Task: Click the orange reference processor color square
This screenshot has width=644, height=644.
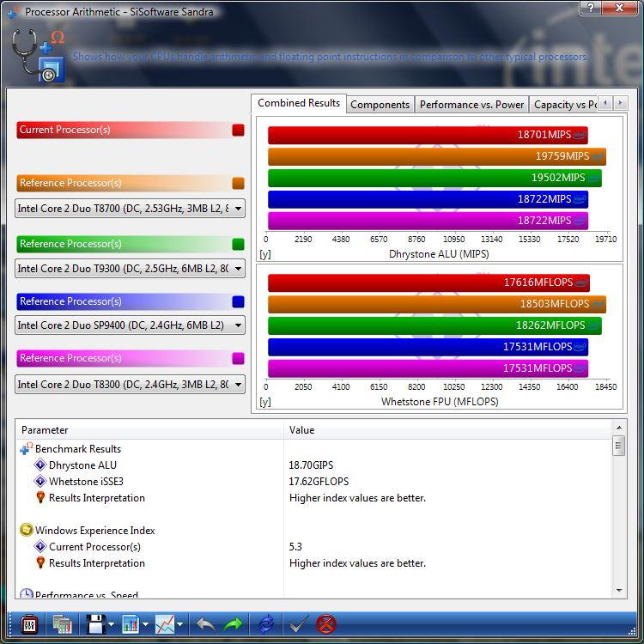Action: (238, 183)
